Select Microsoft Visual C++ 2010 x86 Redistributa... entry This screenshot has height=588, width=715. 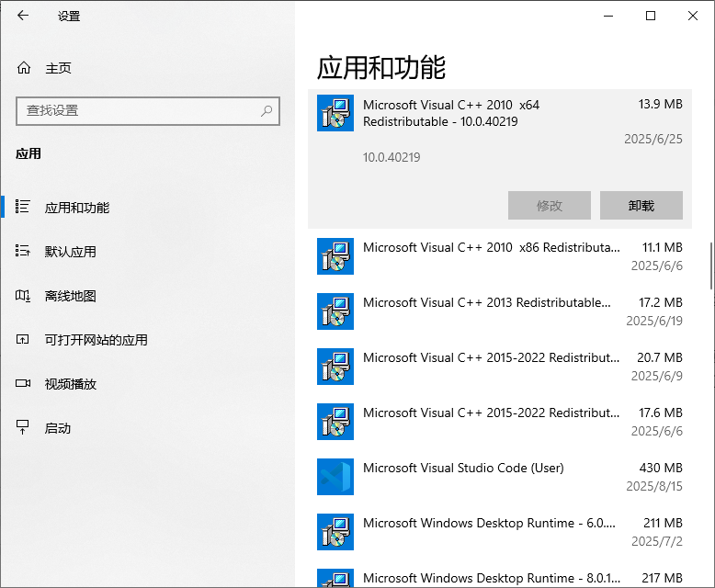point(500,256)
